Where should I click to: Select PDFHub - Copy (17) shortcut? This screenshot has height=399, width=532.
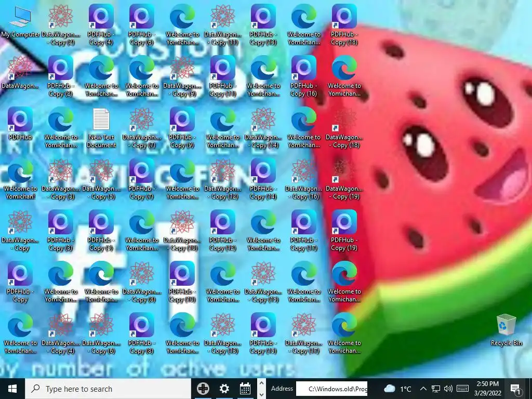(303, 231)
